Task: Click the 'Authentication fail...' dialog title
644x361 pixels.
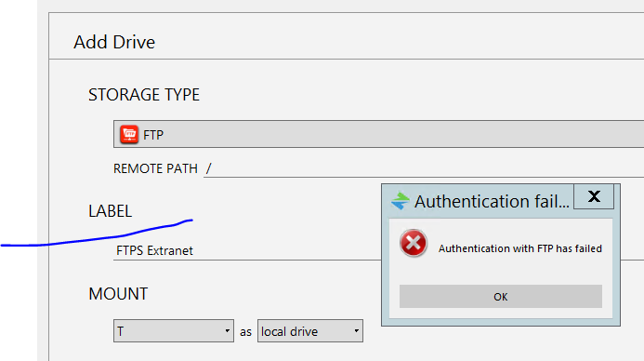Action: point(492,202)
